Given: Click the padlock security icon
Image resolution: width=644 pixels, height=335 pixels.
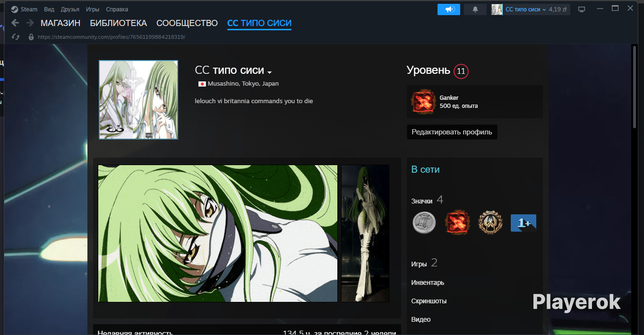Looking at the screenshot, I should click(x=31, y=36).
